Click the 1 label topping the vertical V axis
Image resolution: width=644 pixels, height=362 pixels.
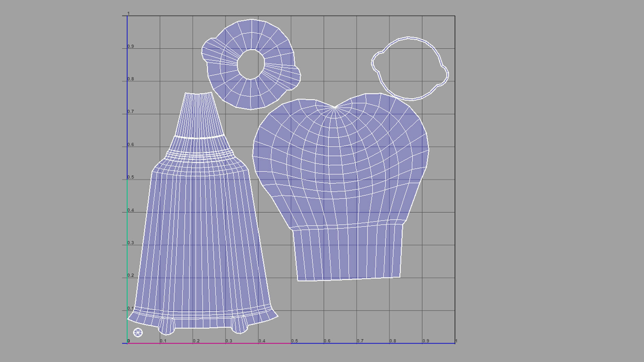(x=128, y=14)
